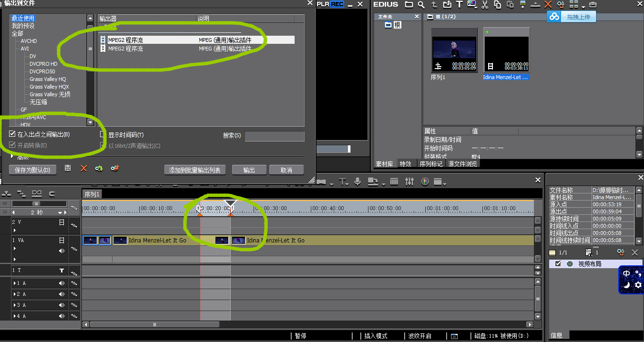Click the baidu cloud upload icon
This screenshot has height=342, width=644.
point(554,17)
